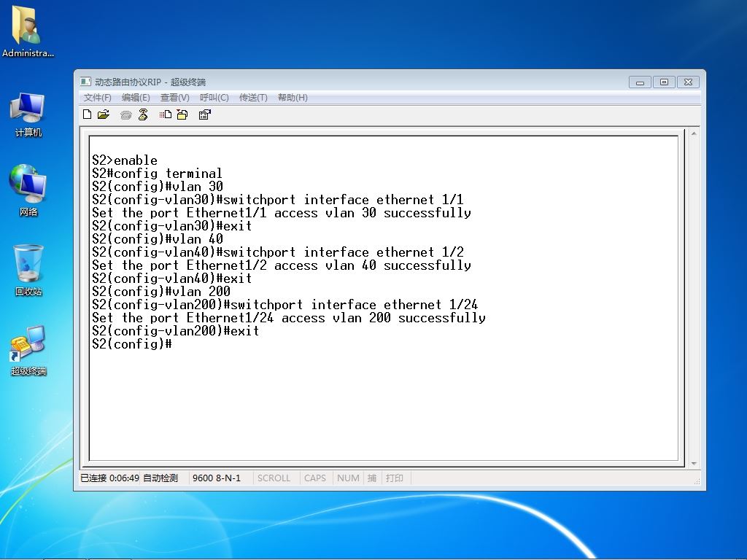This screenshot has height=560, width=747.
Task: Click the line 'S2#config terminal'
Action: tap(158, 174)
